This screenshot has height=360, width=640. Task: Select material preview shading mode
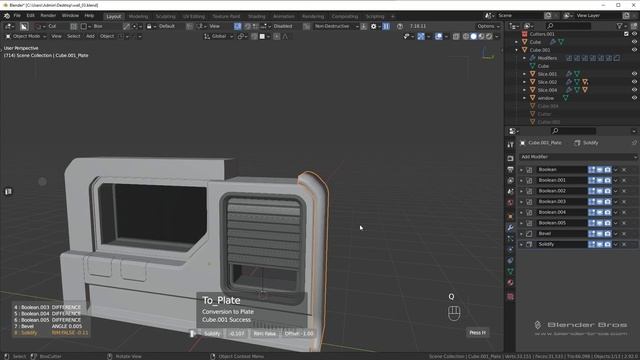point(481,36)
